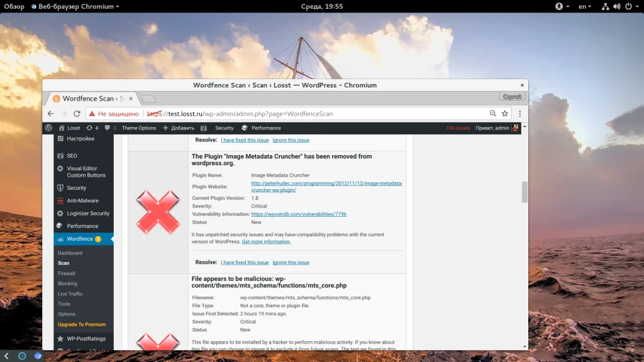Viewport: 644px width, 362px height.
Task: Ignore the Image Metadata Cruncher issue
Action: [291, 263]
